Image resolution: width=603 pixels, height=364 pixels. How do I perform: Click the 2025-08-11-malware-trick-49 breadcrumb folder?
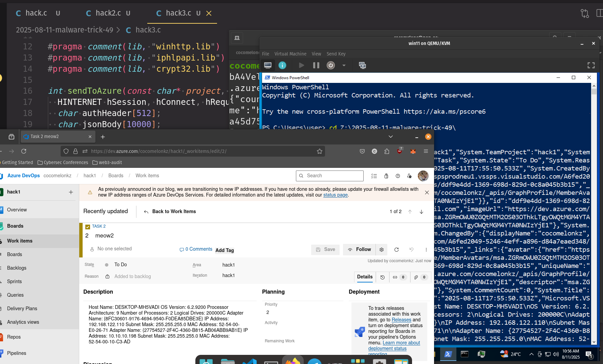coord(65,30)
